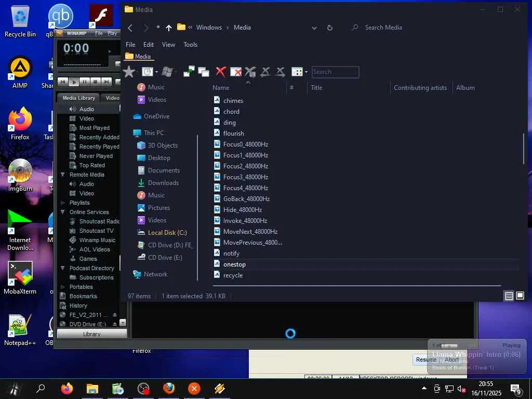Viewport: 532px width, 399px height.
Task: Click the green arrow windows icon in toolbar
Action: pyautogui.click(x=189, y=72)
